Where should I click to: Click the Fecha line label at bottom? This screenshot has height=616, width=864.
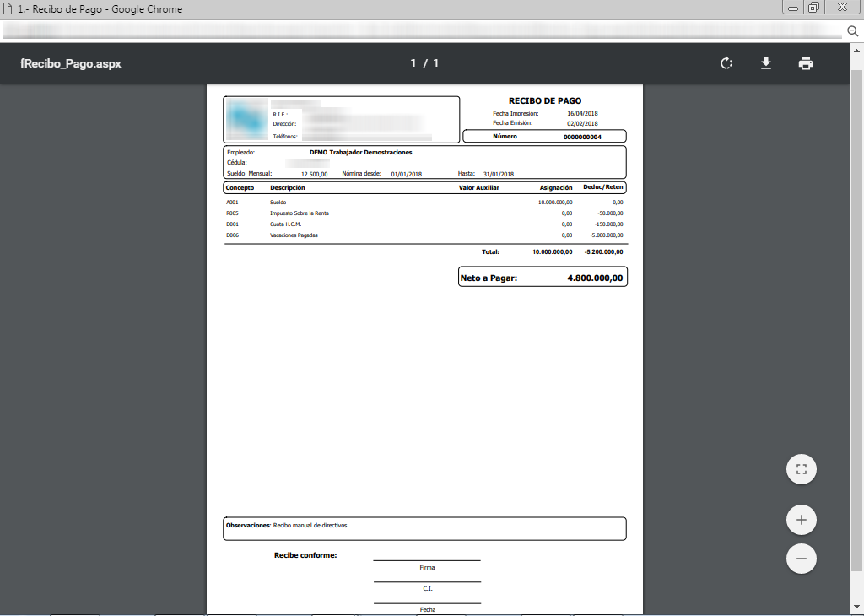click(x=428, y=610)
